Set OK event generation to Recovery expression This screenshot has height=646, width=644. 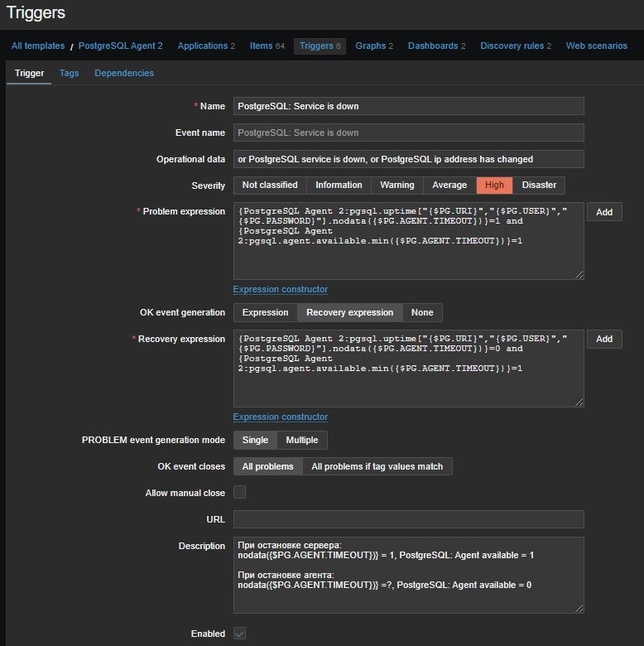(349, 312)
